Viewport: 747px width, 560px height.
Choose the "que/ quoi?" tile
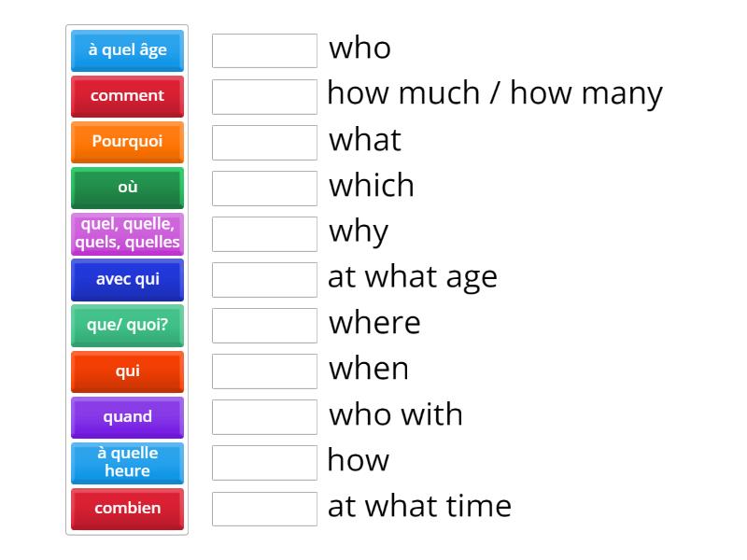click(127, 326)
